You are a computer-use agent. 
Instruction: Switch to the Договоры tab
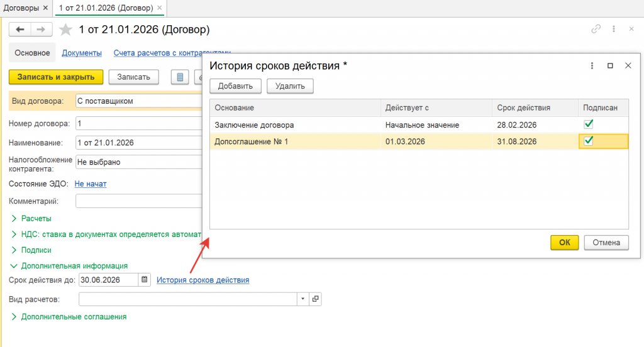(x=21, y=8)
